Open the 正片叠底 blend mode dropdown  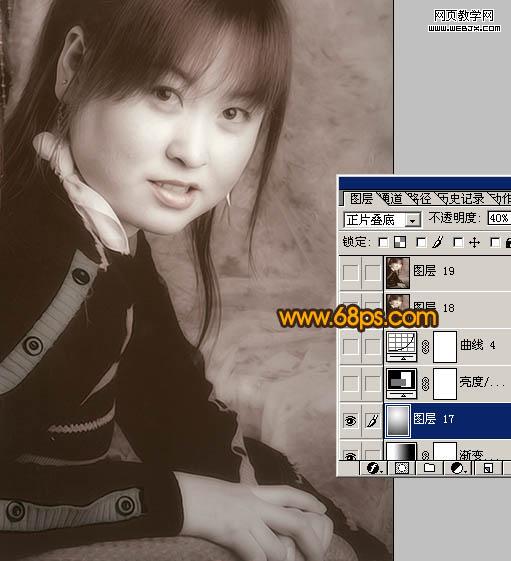click(382, 220)
